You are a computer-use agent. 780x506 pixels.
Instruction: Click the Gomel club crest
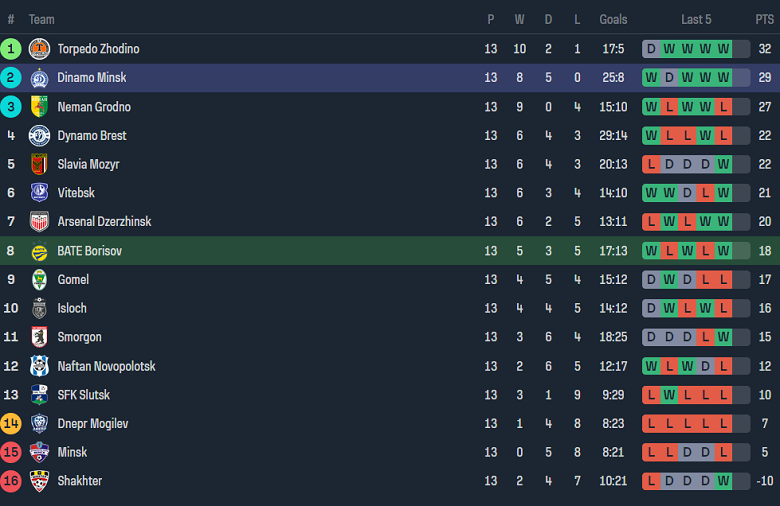[39, 280]
